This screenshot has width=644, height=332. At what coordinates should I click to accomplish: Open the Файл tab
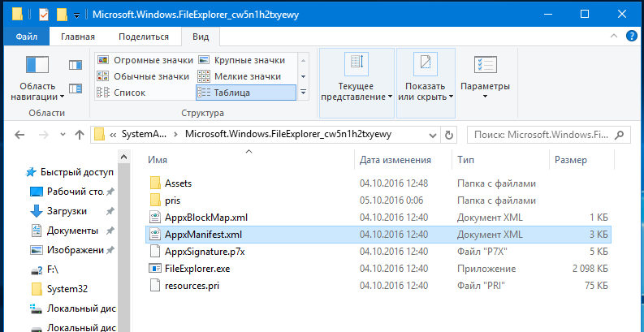(x=27, y=37)
